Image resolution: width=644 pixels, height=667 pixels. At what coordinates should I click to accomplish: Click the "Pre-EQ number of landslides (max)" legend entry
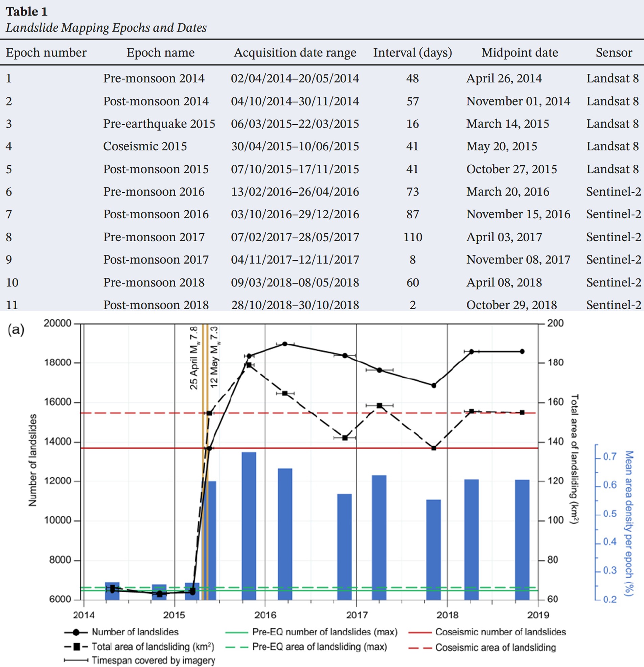pos(312,632)
